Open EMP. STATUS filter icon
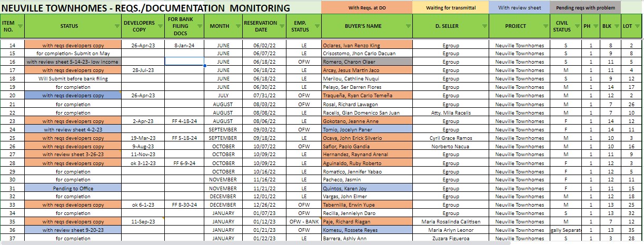644x245 pixels. (x=316, y=26)
